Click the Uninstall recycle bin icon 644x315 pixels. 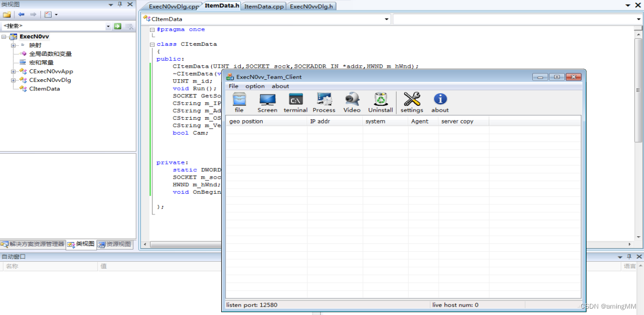point(381,100)
